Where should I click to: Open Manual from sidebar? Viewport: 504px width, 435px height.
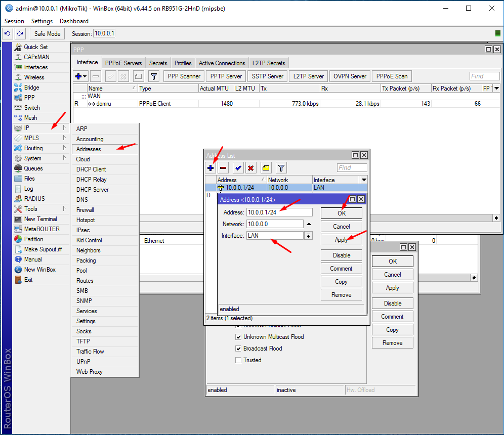click(33, 259)
